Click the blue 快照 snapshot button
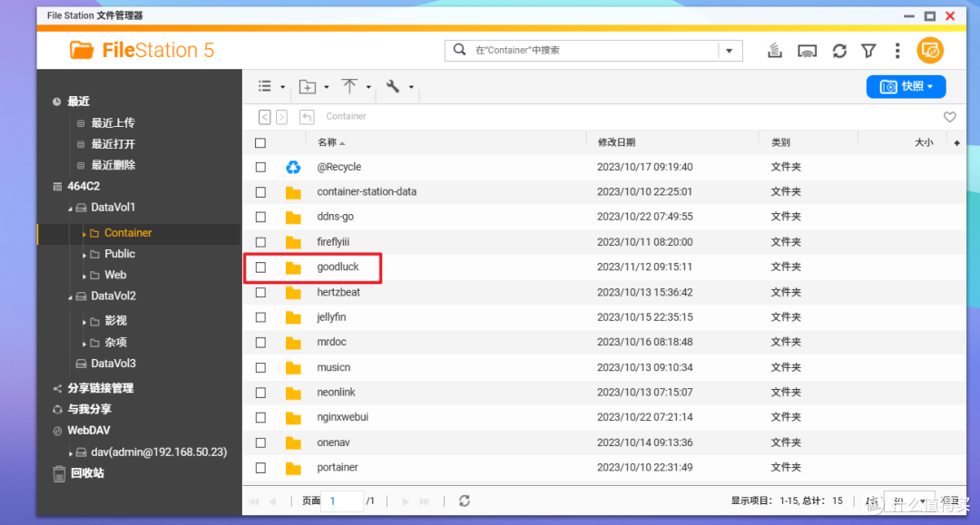 point(906,87)
